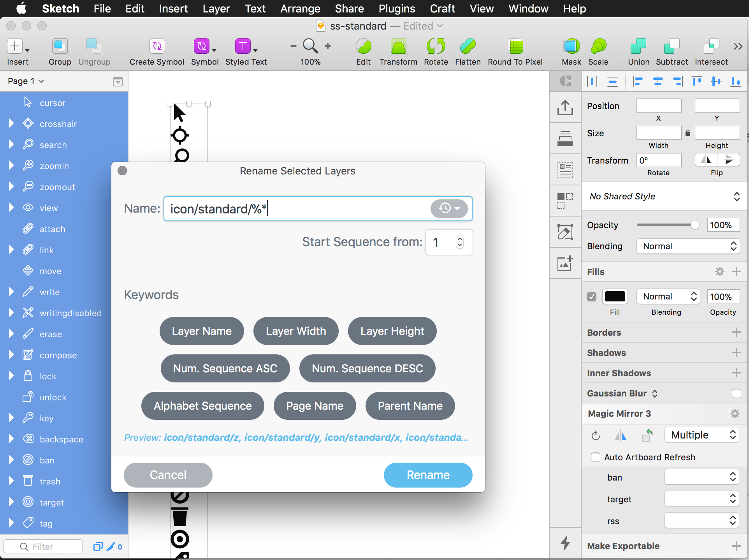Screen dimensions: 749x560
Task: Open the Multiple dropdown in Mirror settings
Action: coord(700,435)
